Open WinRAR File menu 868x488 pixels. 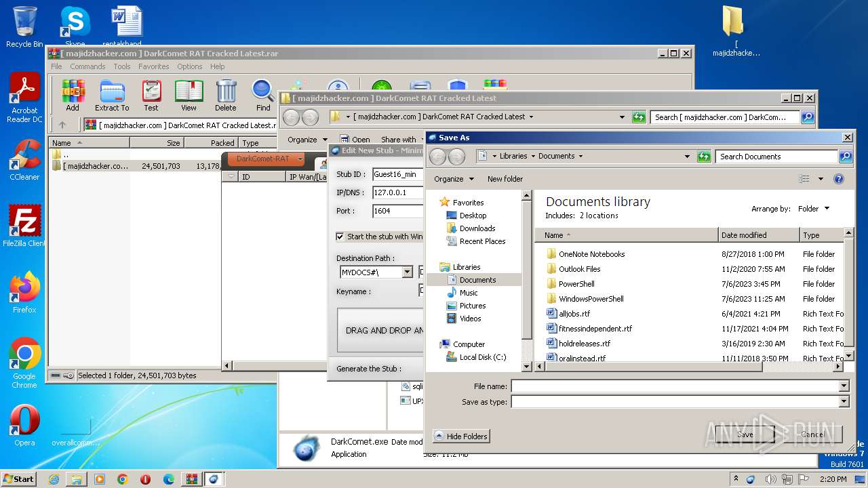[56, 66]
